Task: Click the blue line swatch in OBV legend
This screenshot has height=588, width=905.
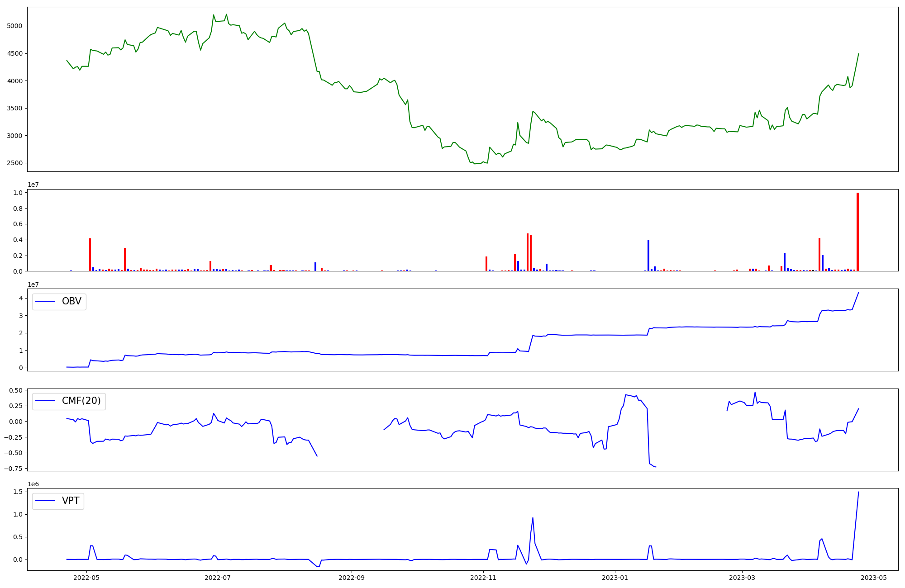Action: point(45,302)
